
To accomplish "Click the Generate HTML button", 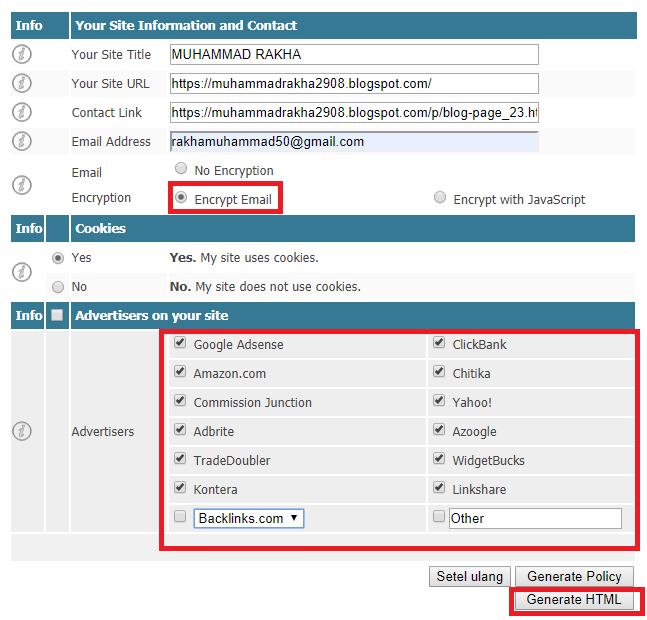I will coord(574,599).
